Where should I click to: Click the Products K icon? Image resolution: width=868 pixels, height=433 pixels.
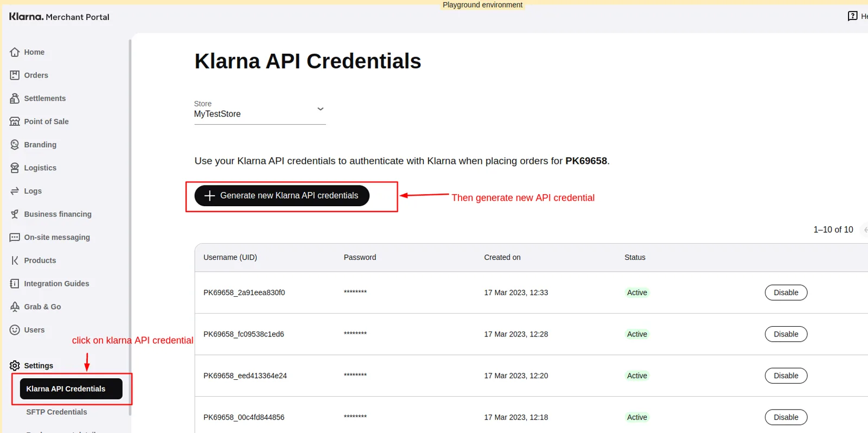(15, 260)
